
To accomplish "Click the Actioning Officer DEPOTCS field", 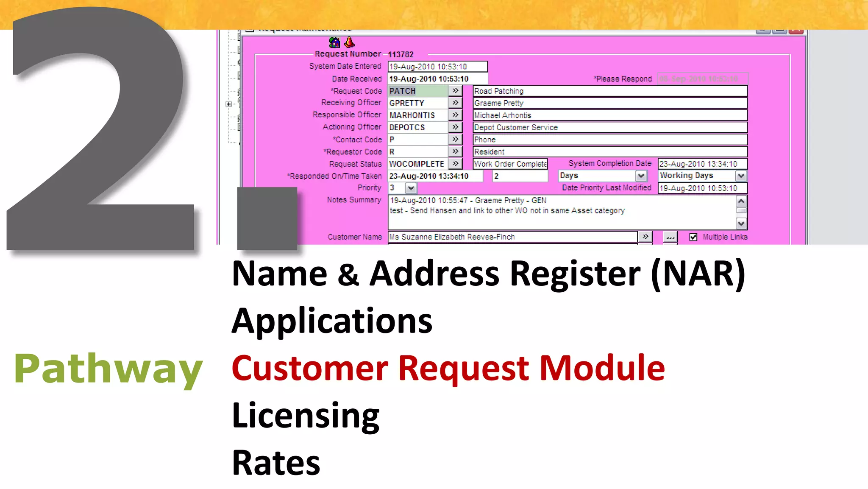I will click(x=418, y=127).
